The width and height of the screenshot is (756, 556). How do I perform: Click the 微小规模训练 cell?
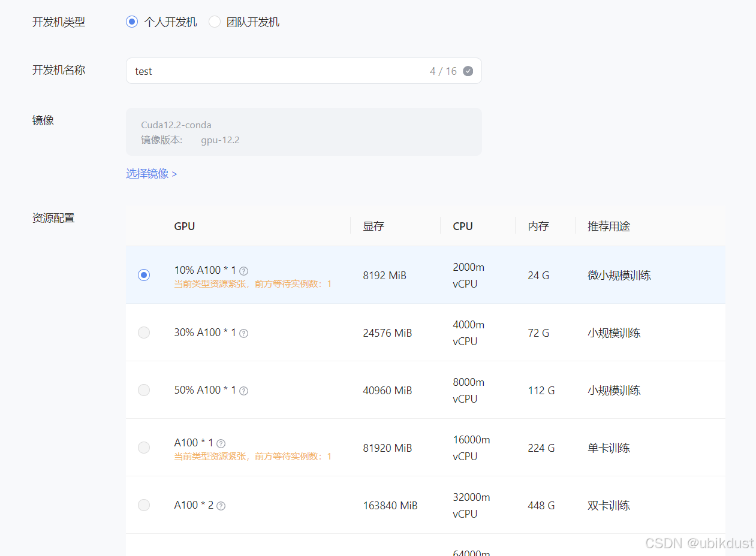[x=619, y=276]
